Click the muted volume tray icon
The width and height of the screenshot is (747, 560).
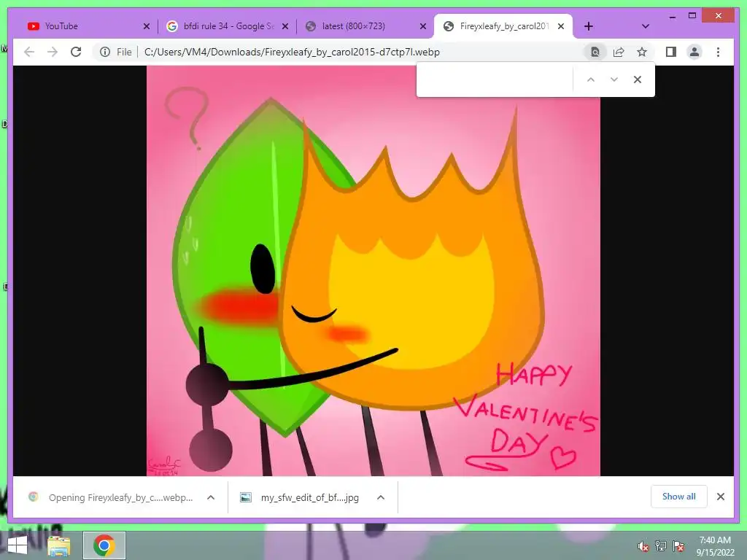(643, 546)
